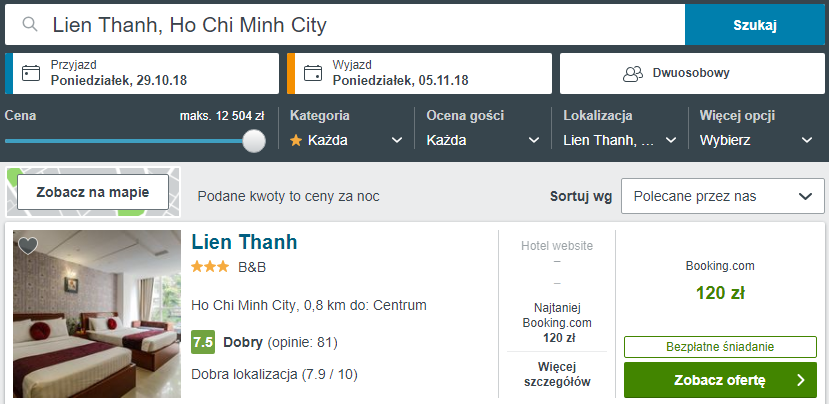Viewport: 829px width, 404px height.
Task: Open the Kategoria dropdown
Action: tap(346, 140)
